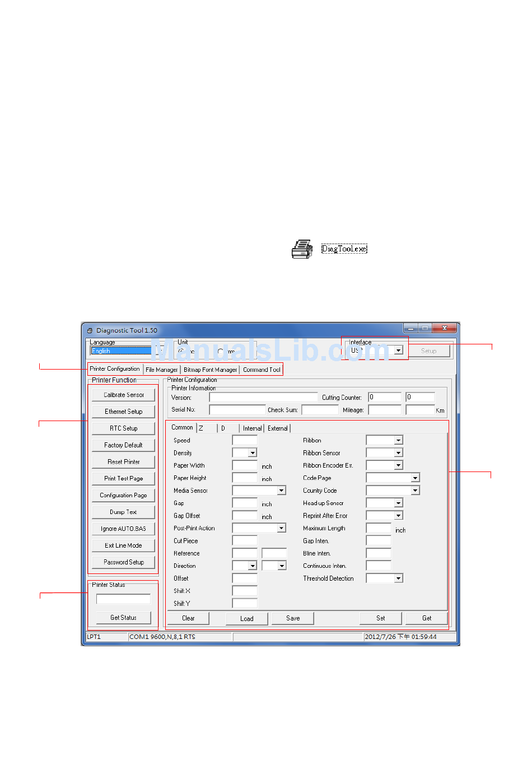Click the Maximum Length input field
Screen dimensions: 532x761
tap(379, 528)
